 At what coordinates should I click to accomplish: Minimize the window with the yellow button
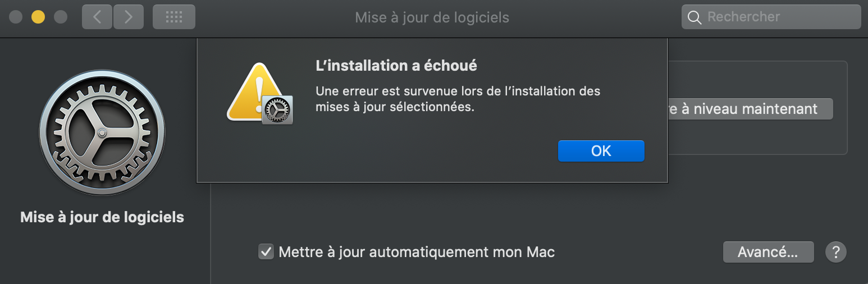point(38,17)
